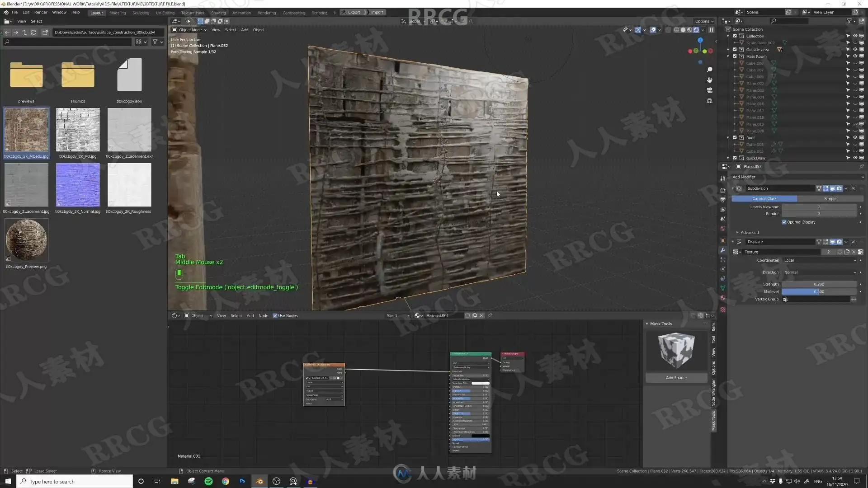Switch to orthographic grid view icon
The image size is (868, 488).
pos(709,101)
